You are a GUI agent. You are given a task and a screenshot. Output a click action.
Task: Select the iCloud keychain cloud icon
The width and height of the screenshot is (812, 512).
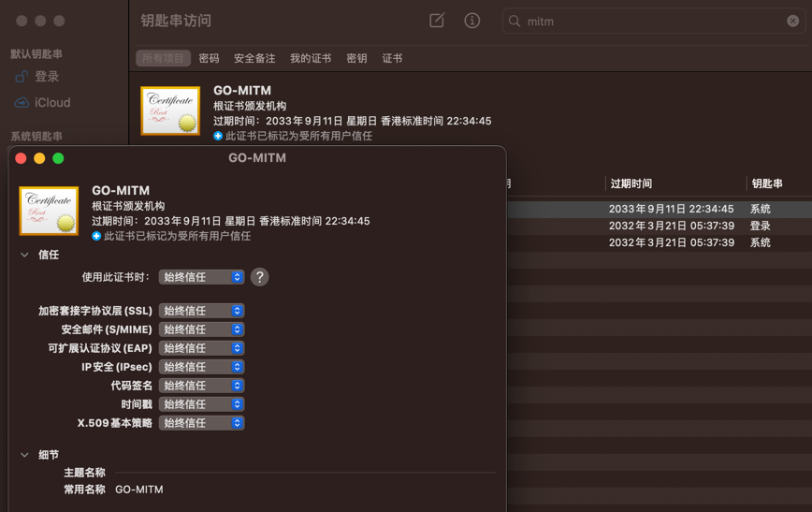click(22, 103)
